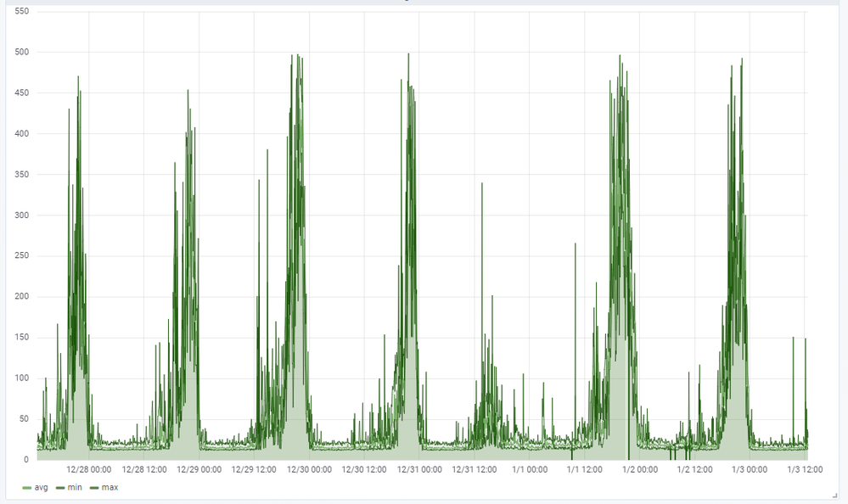The width and height of the screenshot is (848, 504).
Task: Toggle the max series in legend
Action: pyautogui.click(x=110, y=487)
